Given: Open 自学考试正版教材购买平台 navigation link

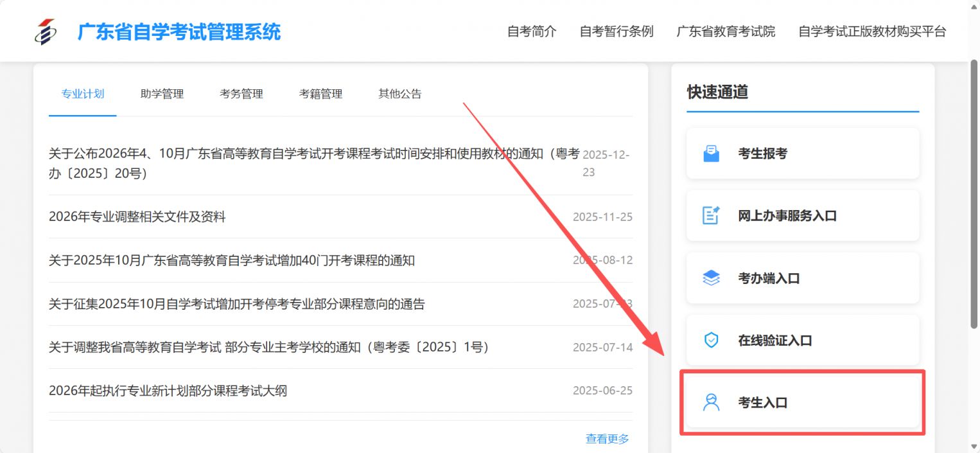Looking at the screenshot, I should coord(872,31).
